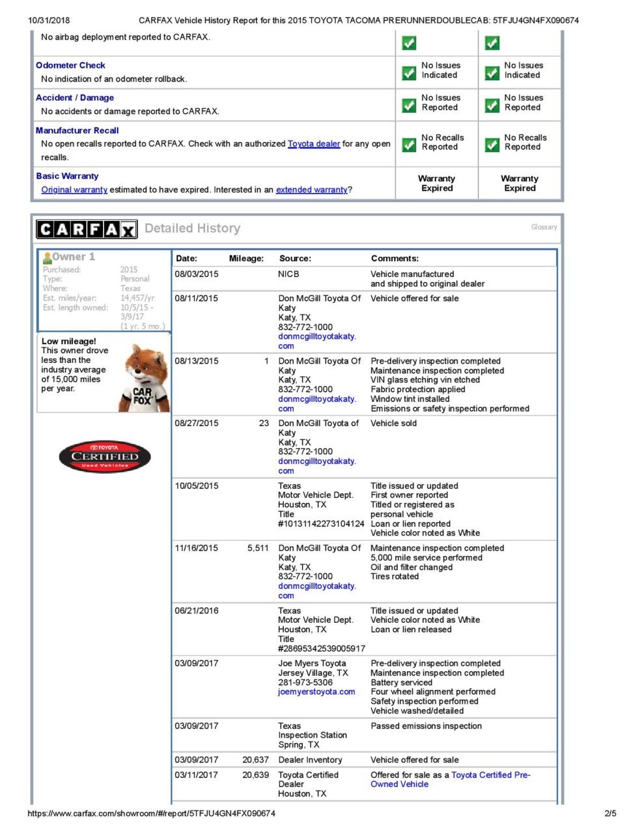Open the Glossary link

coord(544,227)
